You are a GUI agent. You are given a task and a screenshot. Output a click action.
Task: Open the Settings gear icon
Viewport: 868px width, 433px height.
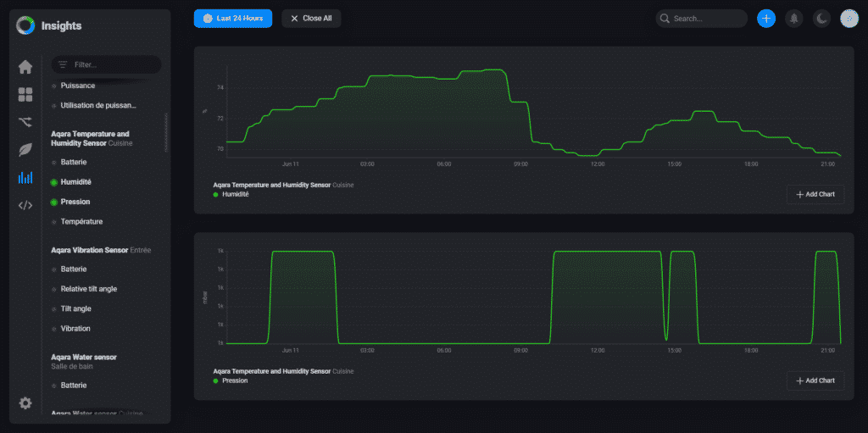25,403
